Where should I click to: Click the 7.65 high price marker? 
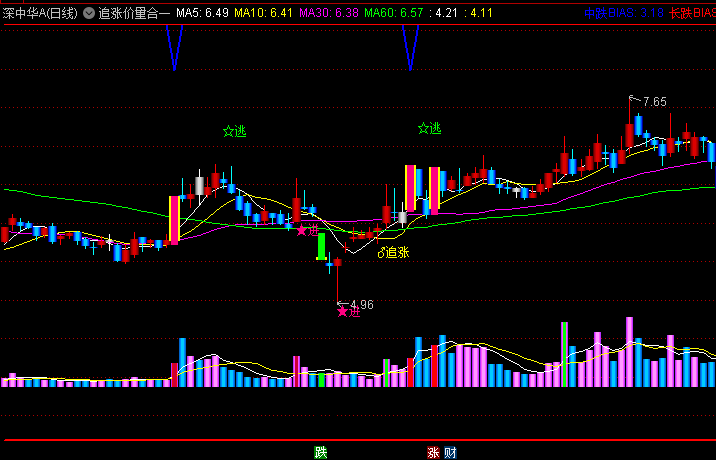[x=654, y=102]
